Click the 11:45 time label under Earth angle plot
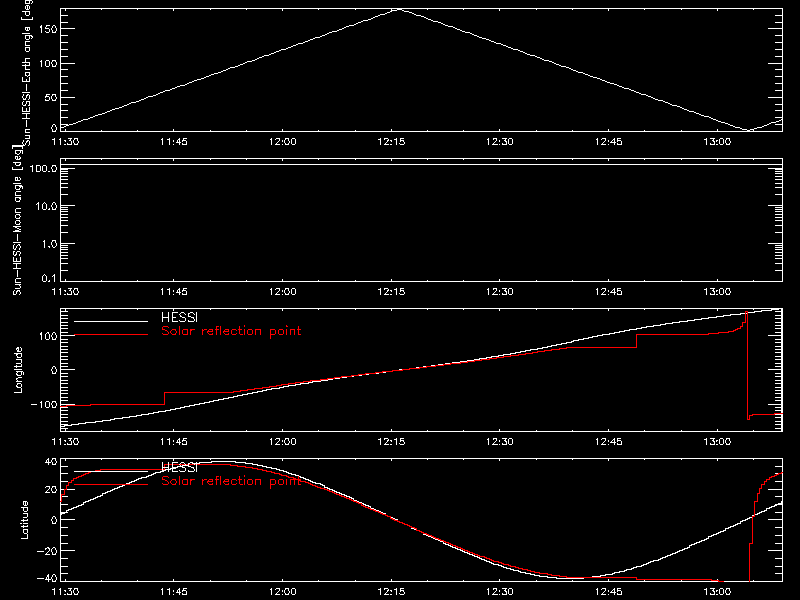 pyautogui.click(x=174, y=141)
